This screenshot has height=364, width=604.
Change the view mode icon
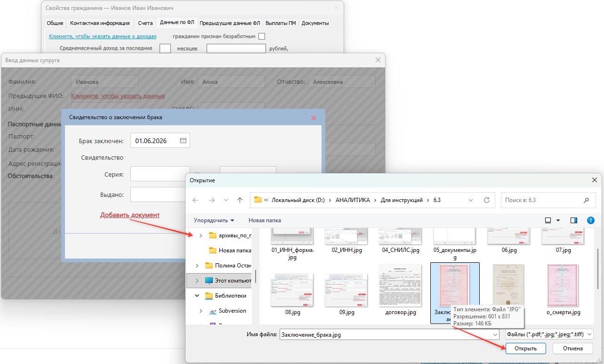[x=548, y=220]
